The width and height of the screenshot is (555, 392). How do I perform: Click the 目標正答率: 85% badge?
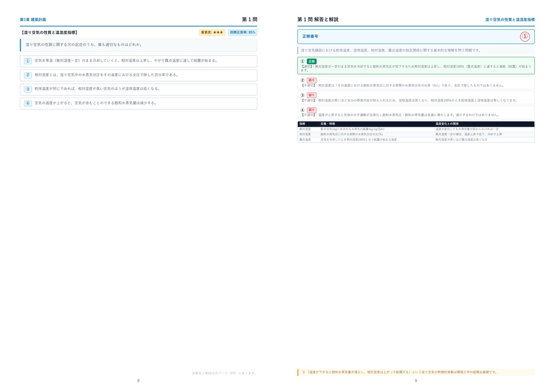(242, 32)
